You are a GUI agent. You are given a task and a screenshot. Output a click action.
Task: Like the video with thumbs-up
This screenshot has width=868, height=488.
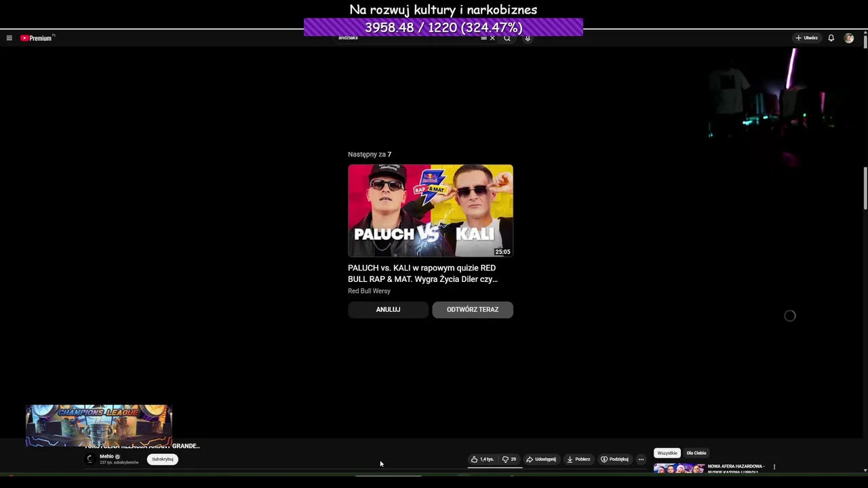click(483, 459)
